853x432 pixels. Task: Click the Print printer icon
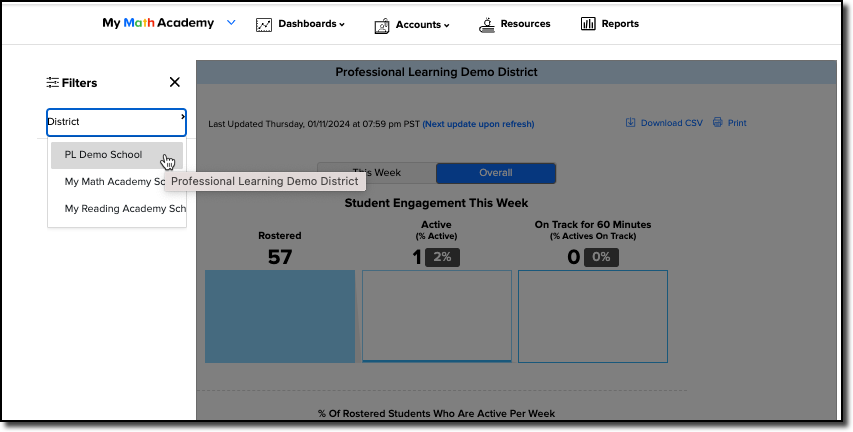point(718,122)
